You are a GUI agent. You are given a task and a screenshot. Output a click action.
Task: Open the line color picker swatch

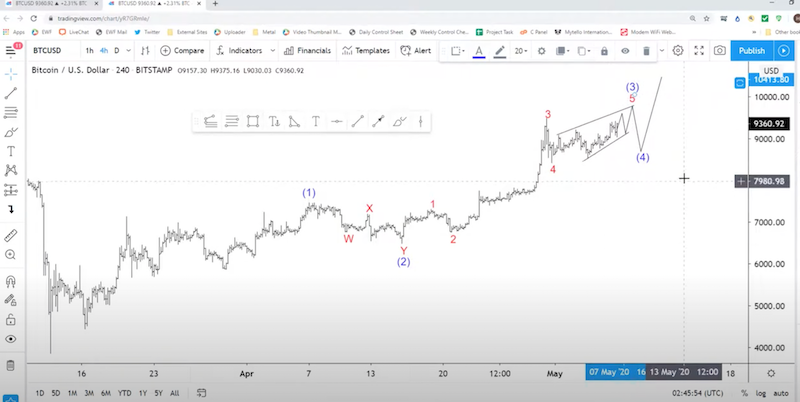pyautogui.click(x=478, y=50)
